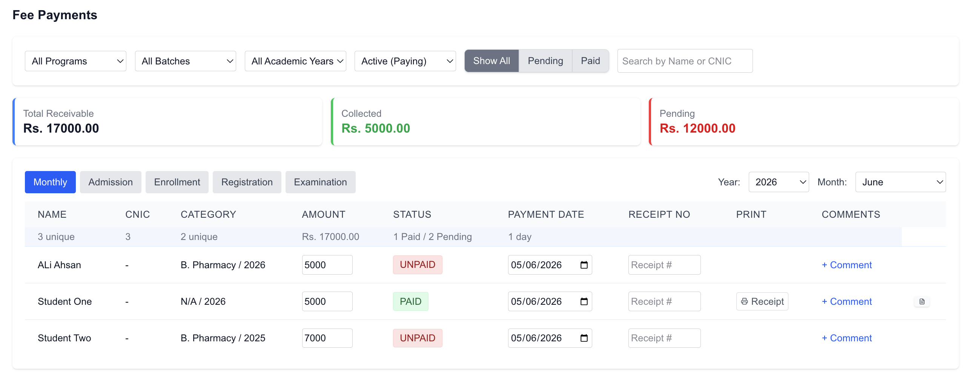Screen dimensions: 980x382
Task: Click ALi Ahsan's payment date text
Action: 536,265
